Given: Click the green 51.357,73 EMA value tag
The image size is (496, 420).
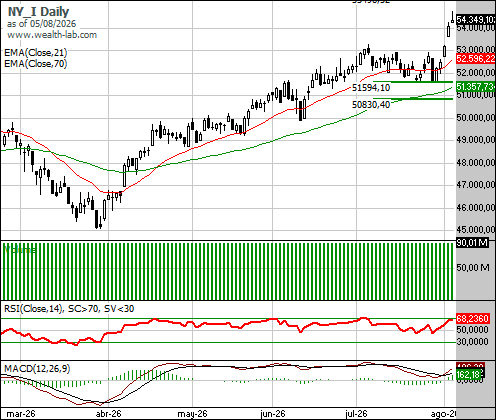Looking at the screenshot, I should (476, 87).
